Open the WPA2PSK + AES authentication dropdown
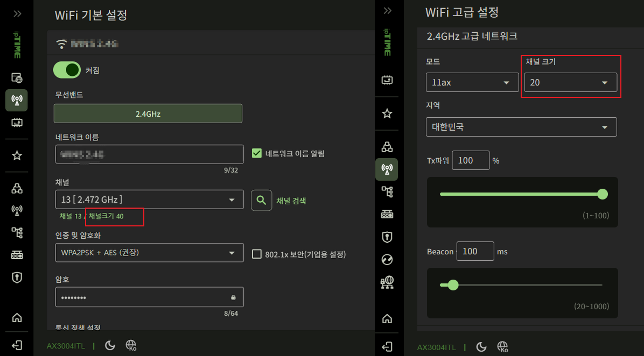 coord(150,253)
